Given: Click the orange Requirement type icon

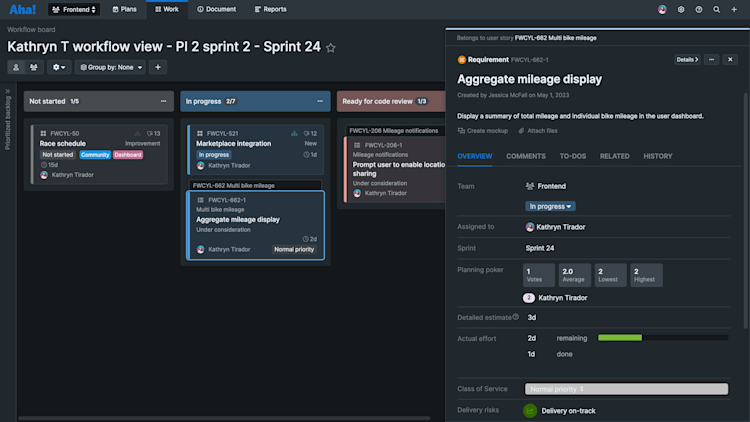Looking at the screenshot, I should tap(462, 60).
